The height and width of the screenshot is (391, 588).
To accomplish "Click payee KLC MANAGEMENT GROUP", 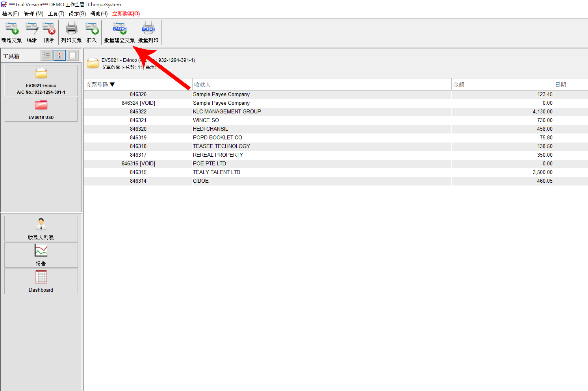I will pyautogui.click(x=227, y=112).
